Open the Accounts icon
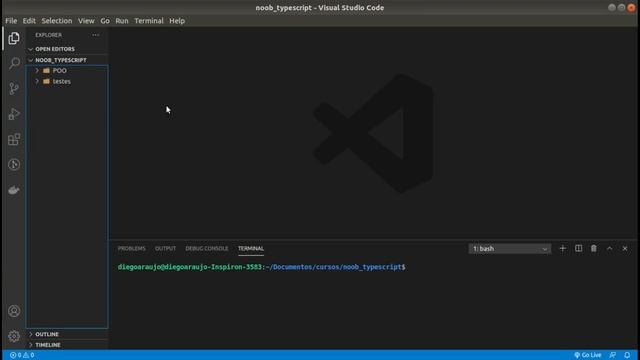The height and width of the screenshot is (360, 640). (x=14, y=311)
